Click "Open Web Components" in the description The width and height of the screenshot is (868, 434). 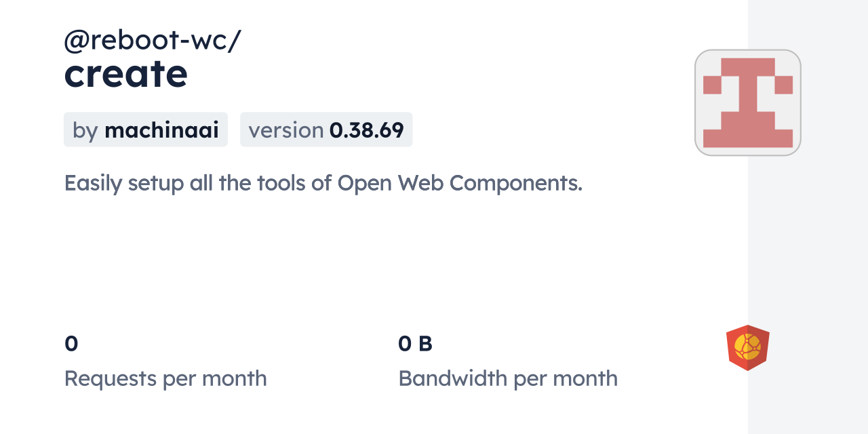[459, 182]
